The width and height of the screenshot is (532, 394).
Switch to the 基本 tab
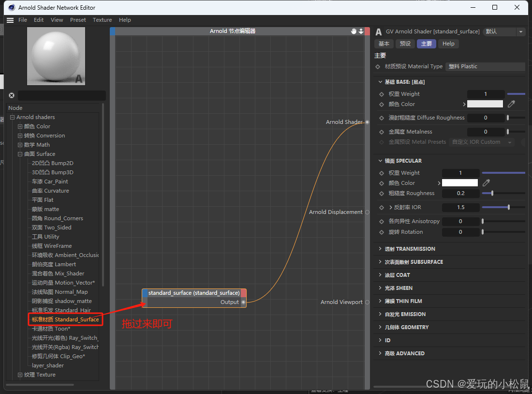pos(384,44)
